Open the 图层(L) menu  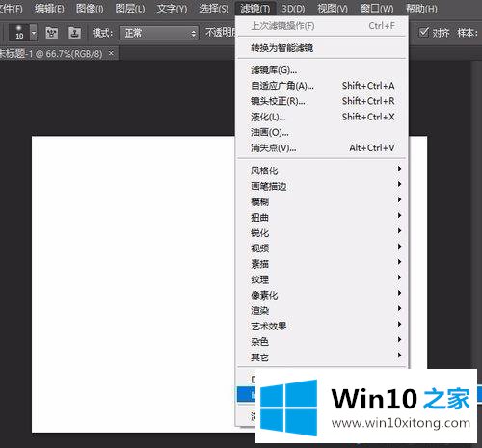coord(130,9)
